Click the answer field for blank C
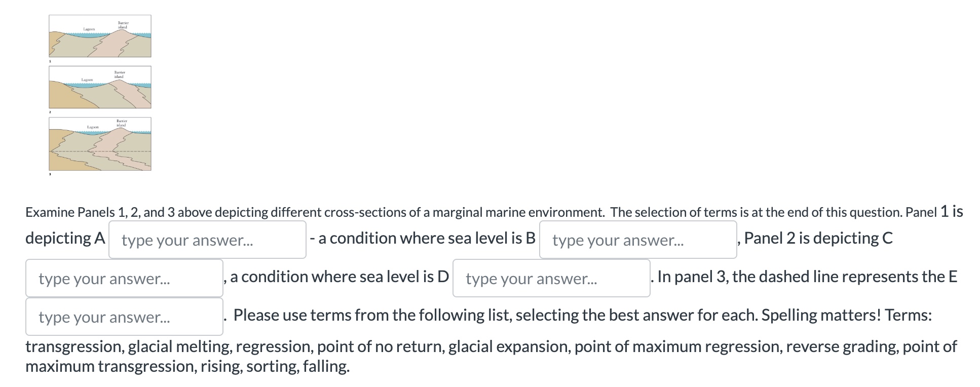980x387 pixels. point(124,278)
